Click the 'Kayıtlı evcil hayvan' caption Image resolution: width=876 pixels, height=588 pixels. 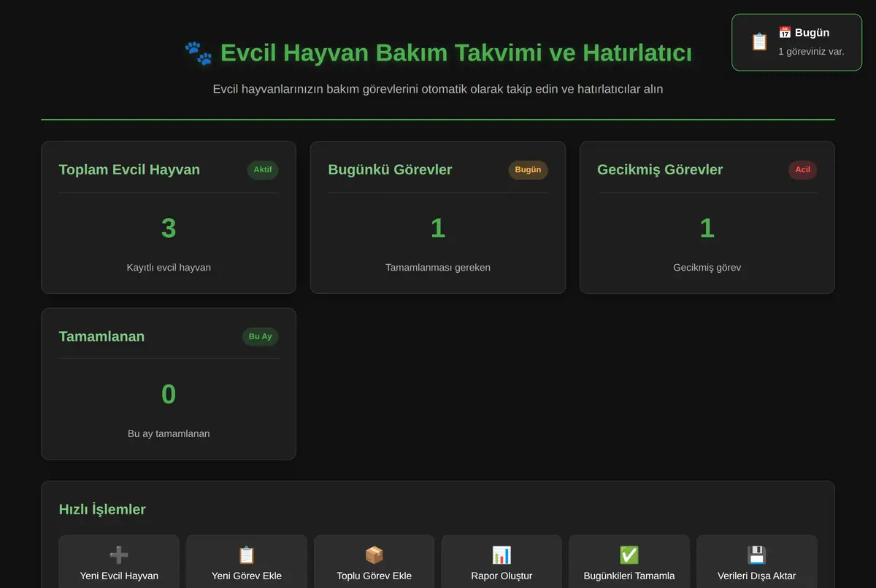pos(169,267)
